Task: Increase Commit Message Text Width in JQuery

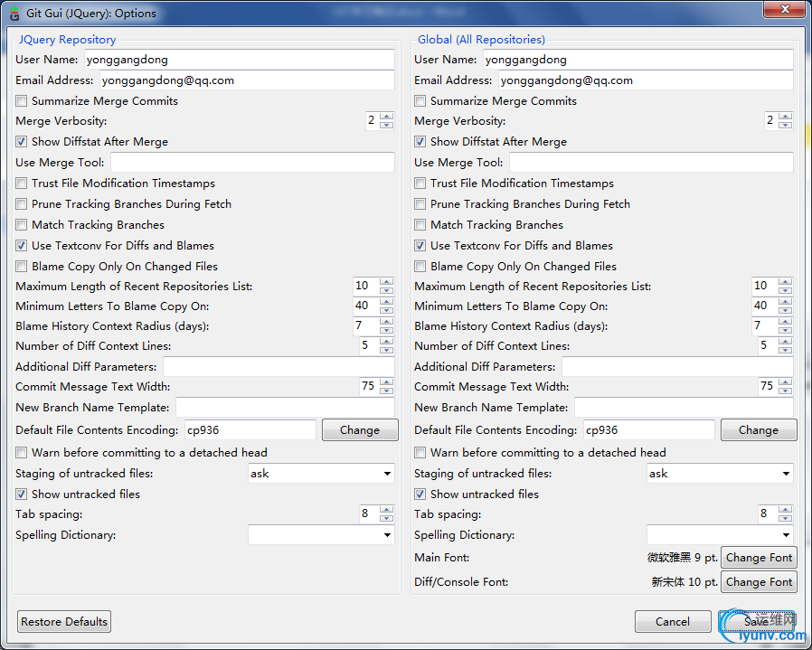Action: 386,382
